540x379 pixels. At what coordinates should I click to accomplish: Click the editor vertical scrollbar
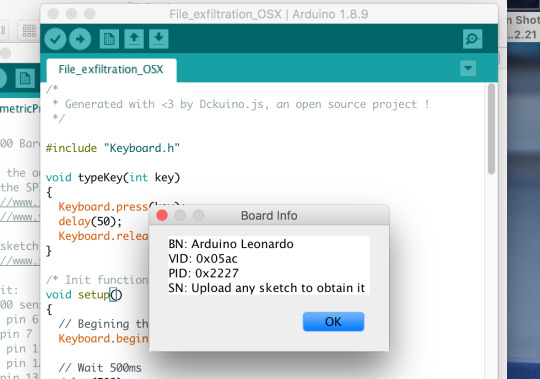tap(491, 129)
